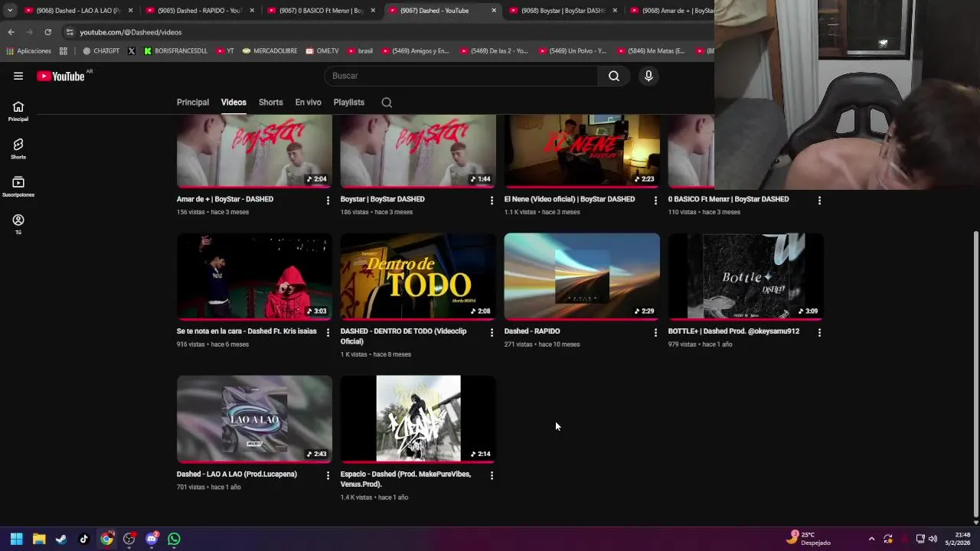Screen dimensions: 980x551
Task: Open options for Espacio - Dashed video
Action: (x=492, y=475)
